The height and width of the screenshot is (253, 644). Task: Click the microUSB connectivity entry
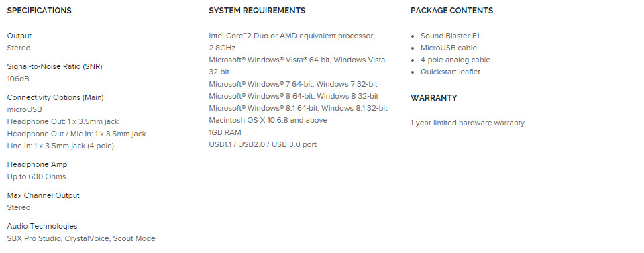pos(25,109)
